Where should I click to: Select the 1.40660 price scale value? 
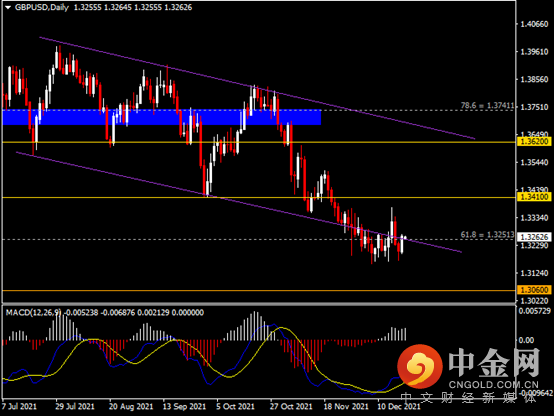535,24
